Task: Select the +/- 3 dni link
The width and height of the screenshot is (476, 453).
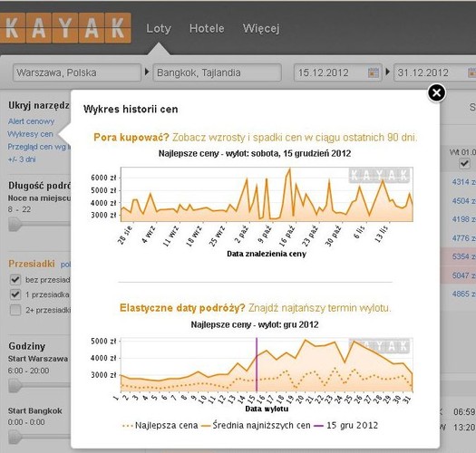Action: pos(22,159)
